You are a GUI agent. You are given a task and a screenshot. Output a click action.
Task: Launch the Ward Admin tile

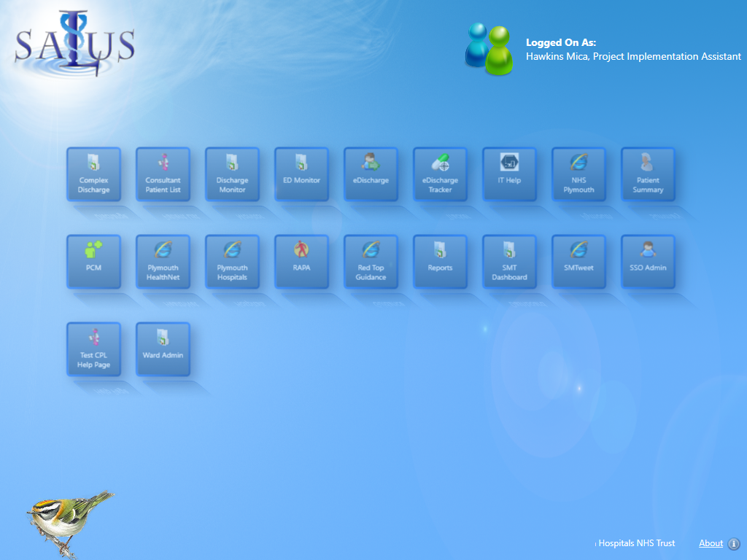pyautogui.click(x=163, y=349)
